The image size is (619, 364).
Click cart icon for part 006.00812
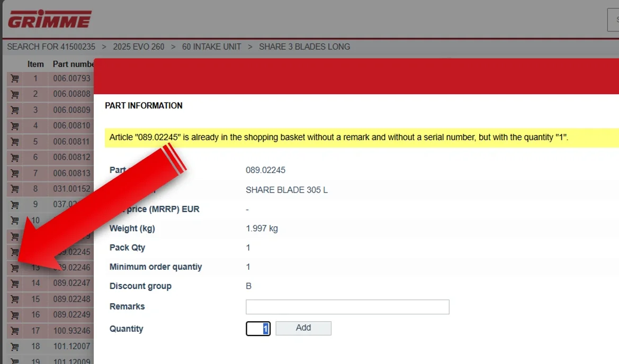coord(15,157)
